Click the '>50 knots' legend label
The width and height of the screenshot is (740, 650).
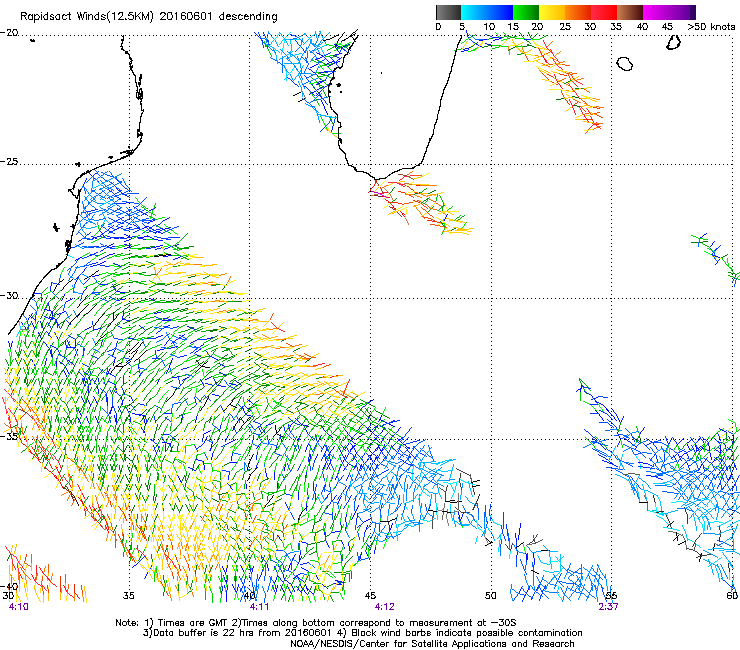(x=711, y=27)
